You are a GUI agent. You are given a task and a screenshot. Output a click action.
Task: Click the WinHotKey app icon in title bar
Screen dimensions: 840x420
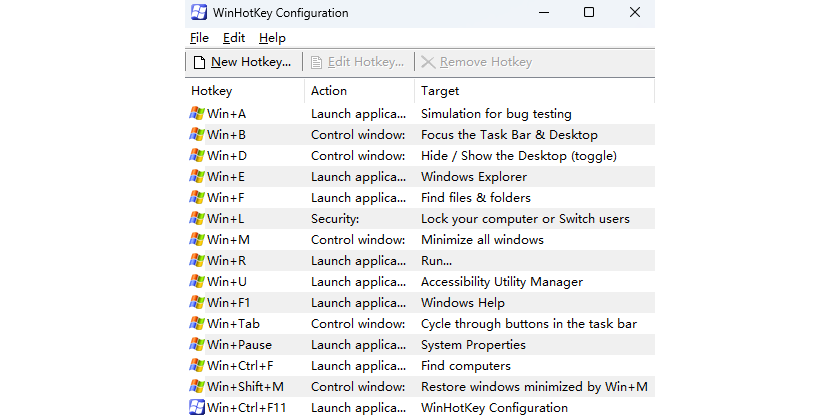click(x=198, y=13)
